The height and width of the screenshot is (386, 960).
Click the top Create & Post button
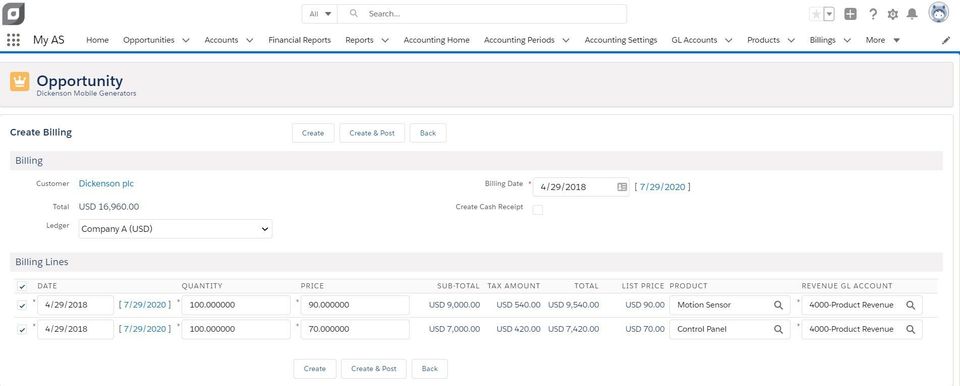(372, 133)
